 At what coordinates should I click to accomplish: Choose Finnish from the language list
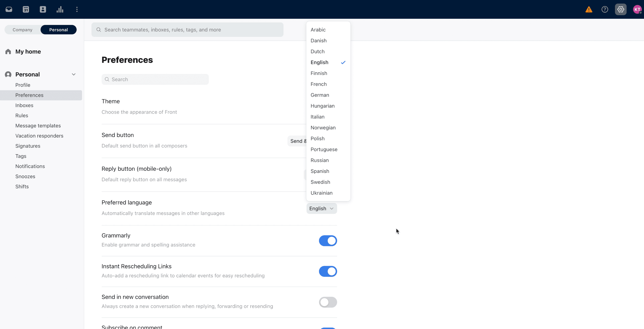tap(328, 73)
